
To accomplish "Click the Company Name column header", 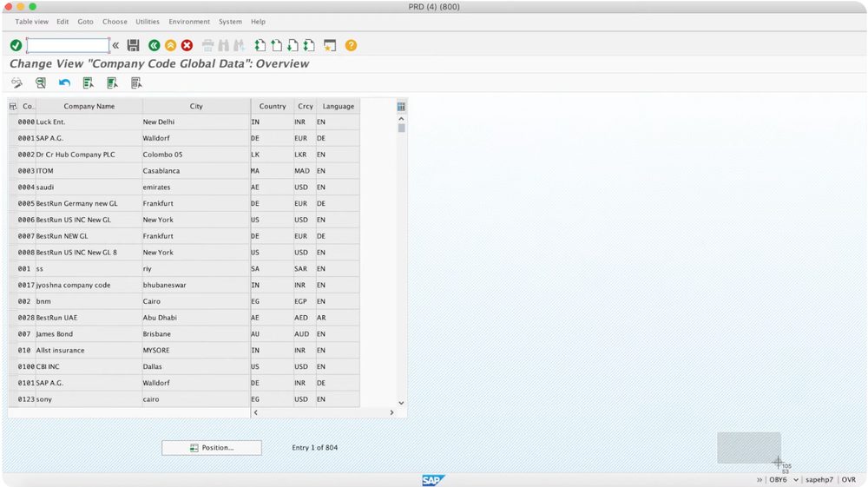I will [89, 106].
